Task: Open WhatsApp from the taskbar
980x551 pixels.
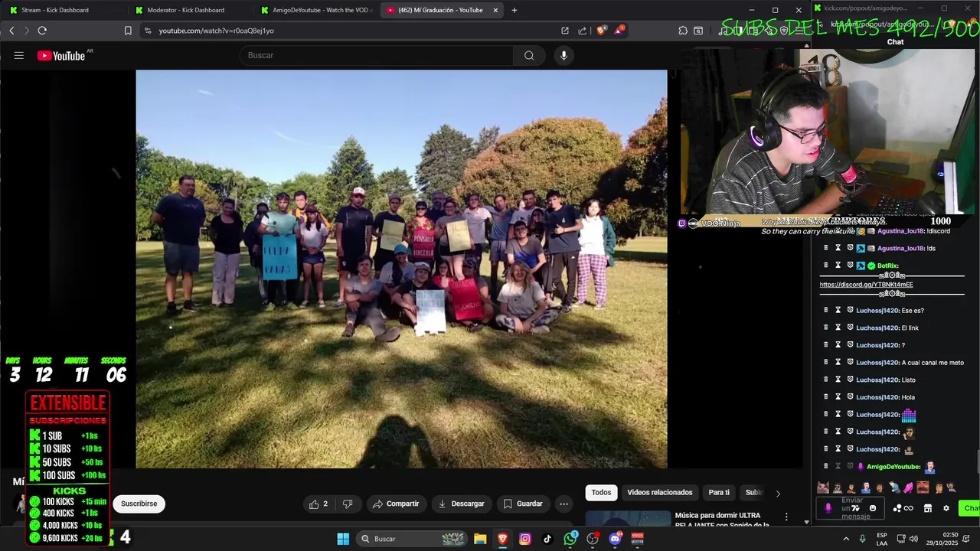Action: tap(570, 539)
